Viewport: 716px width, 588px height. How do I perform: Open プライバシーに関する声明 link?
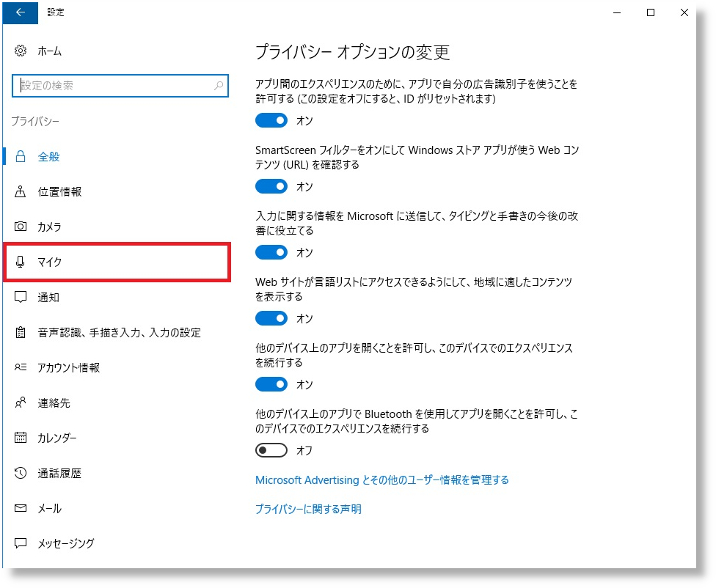click(x=308, y=510)
